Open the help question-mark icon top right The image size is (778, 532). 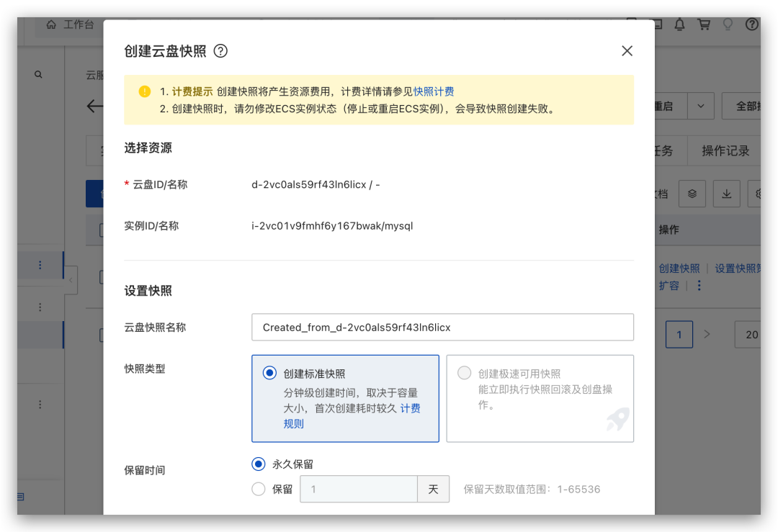[752, 24]
